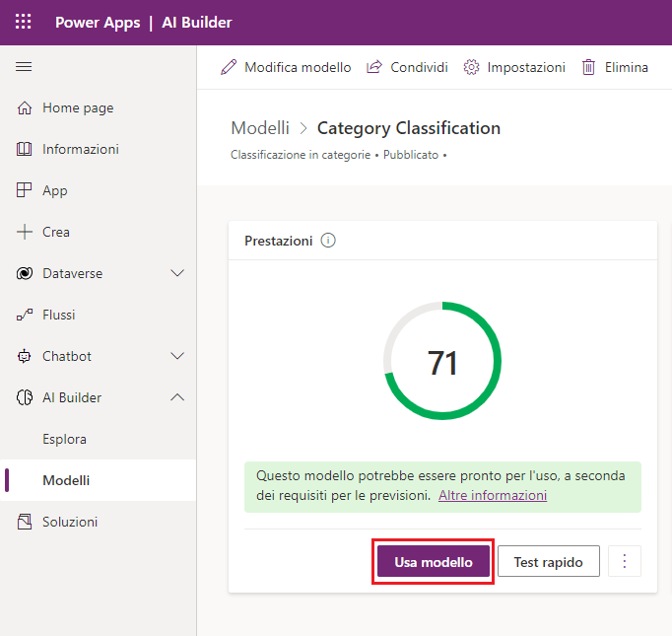The width and height of the screenshot is (672, 636).
Task: Select Esplora under AI Builder
Action: tap(99, 439)
